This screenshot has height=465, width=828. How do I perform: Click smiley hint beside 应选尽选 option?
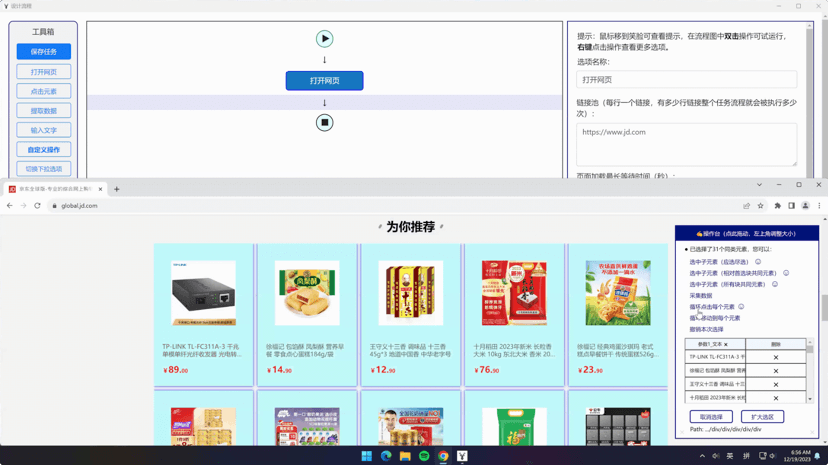click(x=758, y=262)
